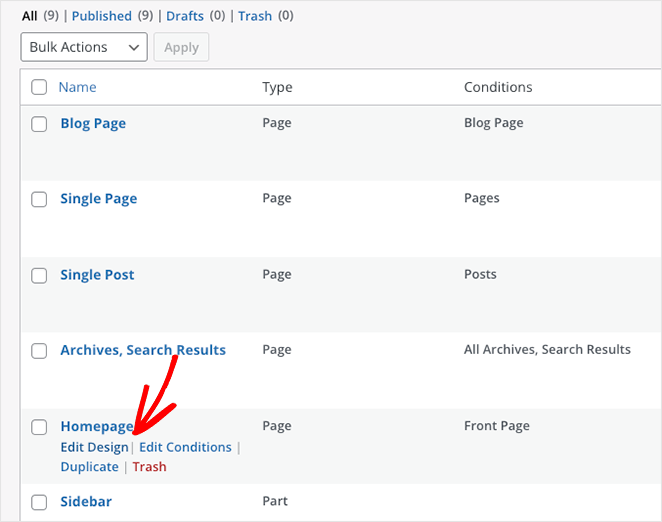Click 'Page' type in Homepage row
Image resolution: width=662 pixels, height=522 pixels.
(277, 426)
